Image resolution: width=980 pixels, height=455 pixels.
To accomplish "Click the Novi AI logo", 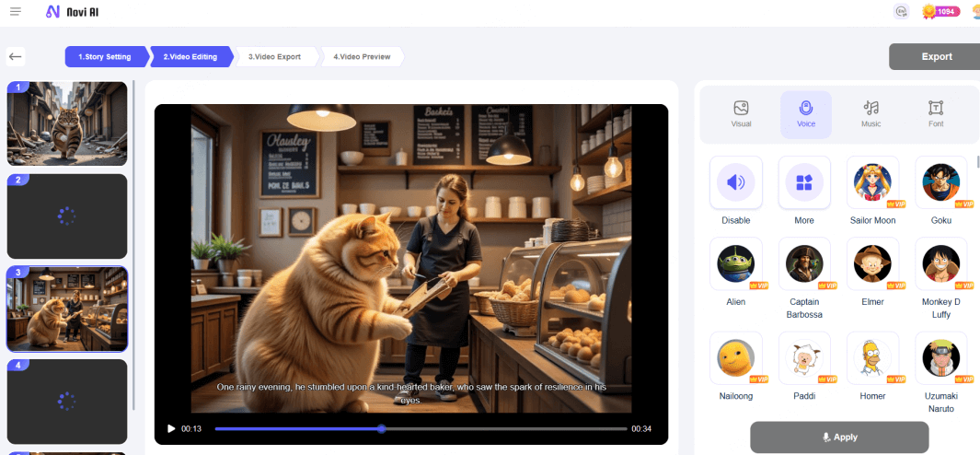I will point(73,11).
